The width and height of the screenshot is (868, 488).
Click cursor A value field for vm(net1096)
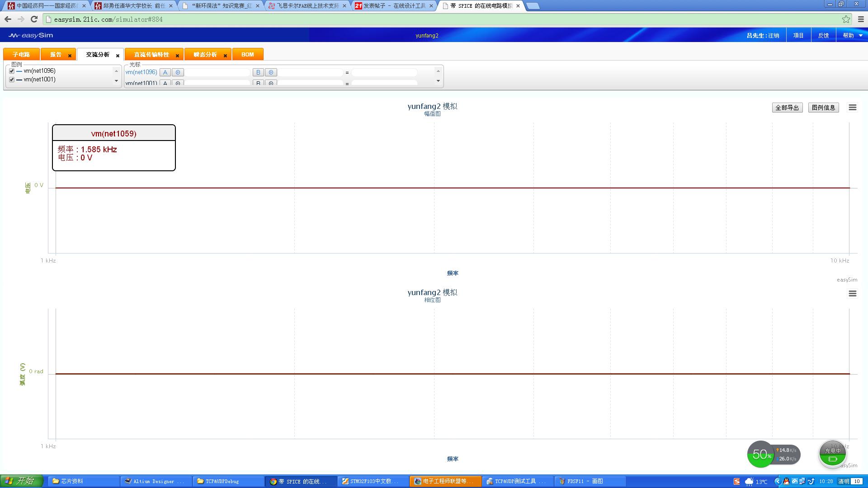tap(217, 72)
